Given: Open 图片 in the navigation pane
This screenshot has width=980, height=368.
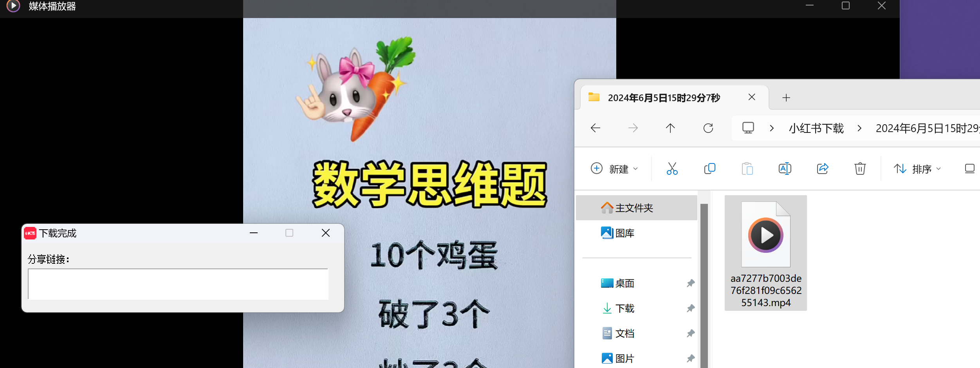Looking at the screenshot, I should [x=637, y=358].
